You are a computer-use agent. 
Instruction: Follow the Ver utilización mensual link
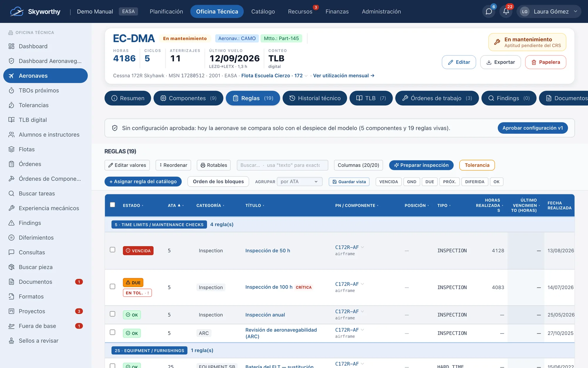click(x=344, y=76)
